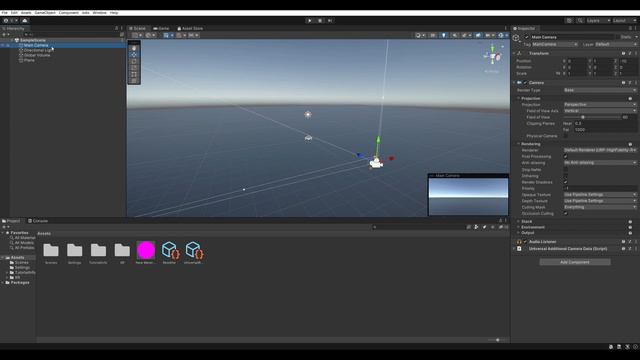Click the Audio Listener headphone icon
Viewport: 640px width, 360px height.
point(520,242)
